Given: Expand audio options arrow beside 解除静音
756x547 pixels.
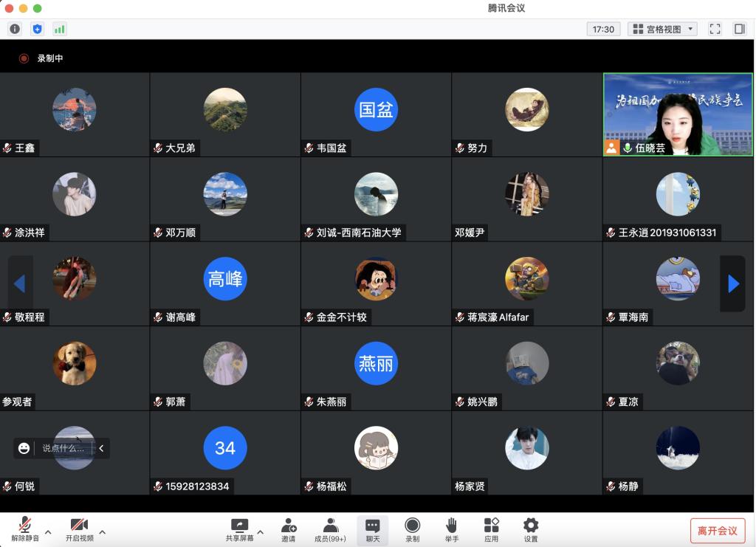Looking at the screenshot, I should [48, 531].
